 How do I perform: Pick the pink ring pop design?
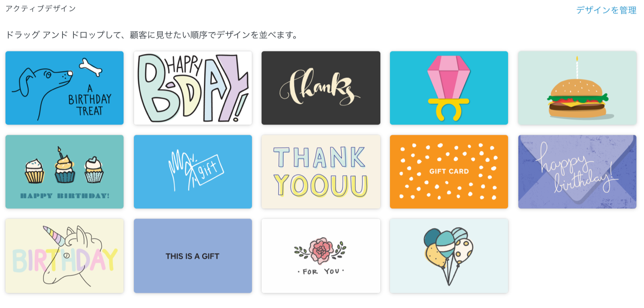coord(449,88)
